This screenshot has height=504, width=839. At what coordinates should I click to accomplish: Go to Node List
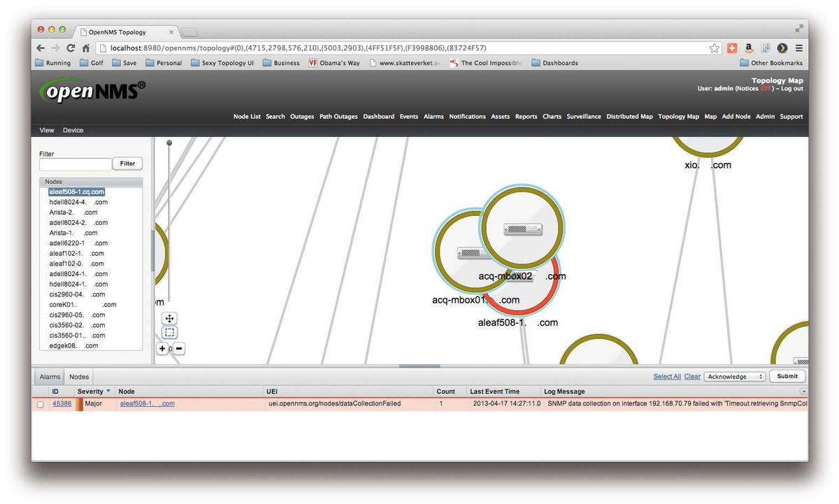pyautogui.click(x=247, y=117)
